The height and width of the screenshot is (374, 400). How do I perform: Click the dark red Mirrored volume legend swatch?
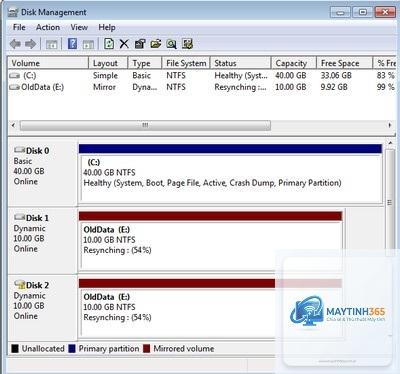click(x=146, y=349)
